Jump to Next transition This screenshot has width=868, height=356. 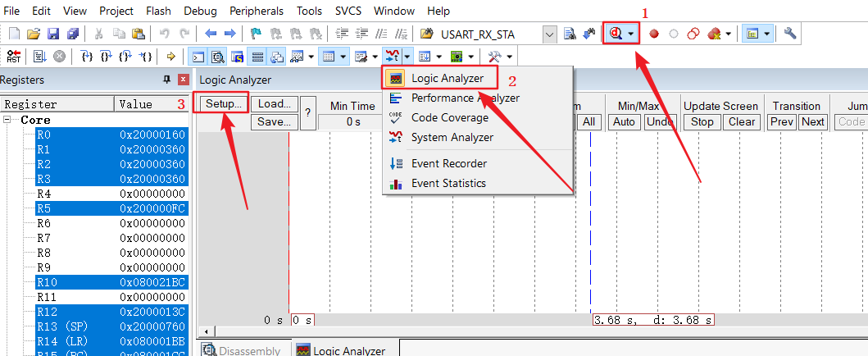[812, 121]
